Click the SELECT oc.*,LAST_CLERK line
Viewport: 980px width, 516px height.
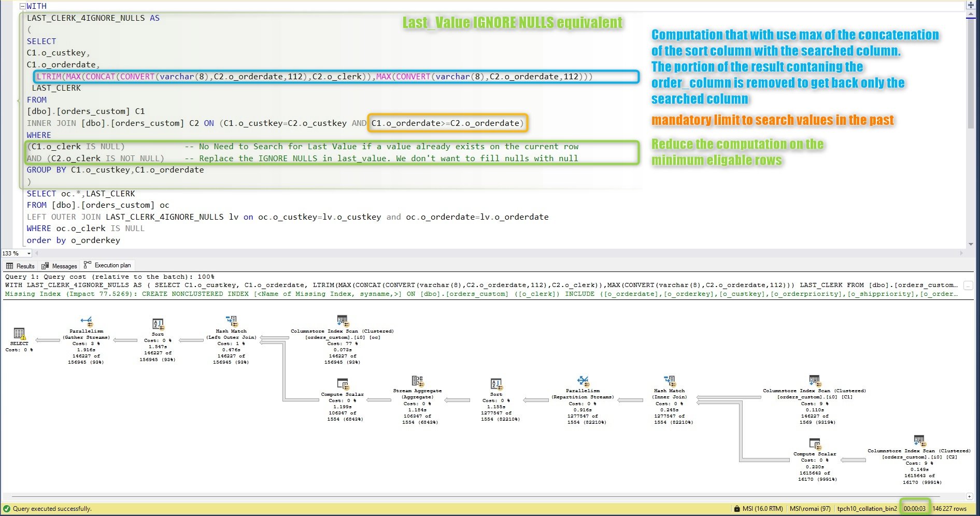[81, 194]
